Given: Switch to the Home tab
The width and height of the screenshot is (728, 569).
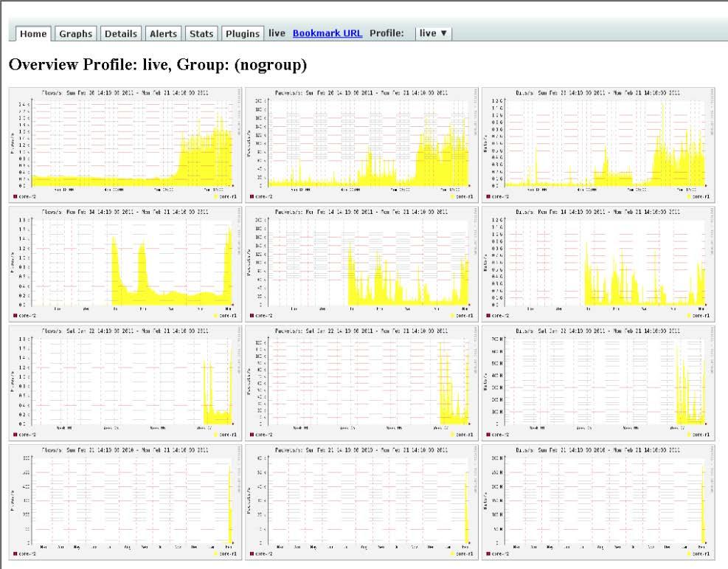Looking at the screenshot, I should pos(33,33).
